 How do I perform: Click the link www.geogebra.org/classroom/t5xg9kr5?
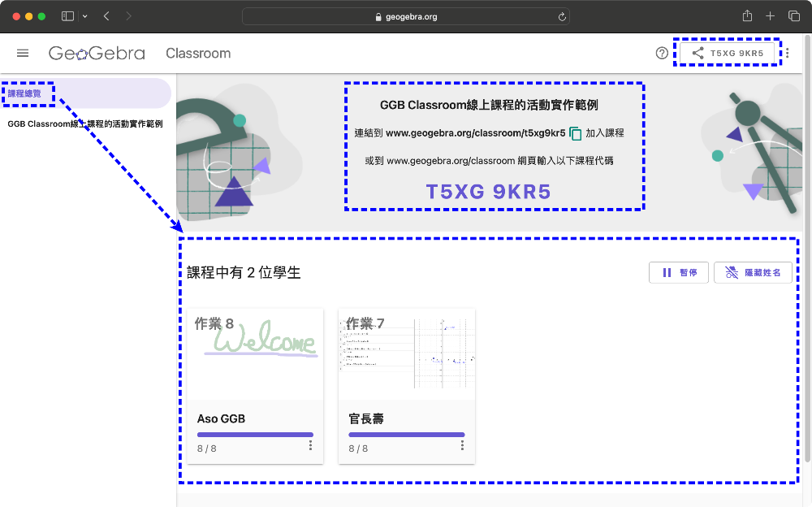[475, 133]
